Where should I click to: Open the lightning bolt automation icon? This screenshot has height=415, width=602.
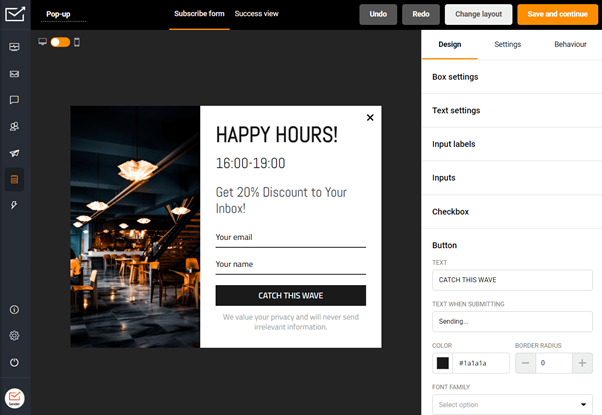pyautogui.click(x=15, y=205)
